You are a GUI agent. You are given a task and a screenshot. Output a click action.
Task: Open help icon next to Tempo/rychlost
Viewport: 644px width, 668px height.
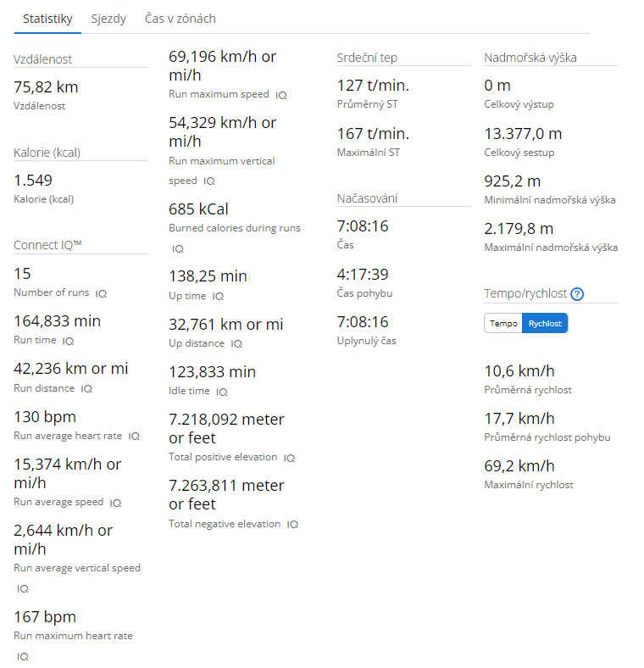(577, 295)
